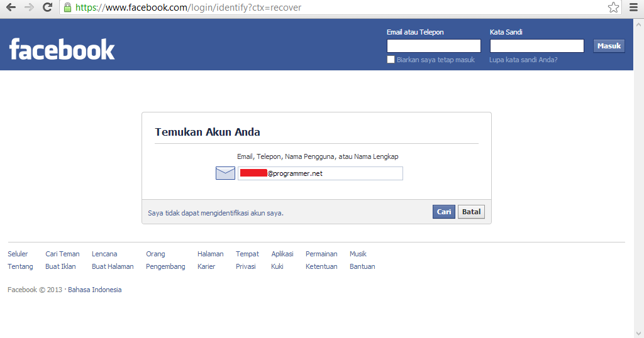The height and width of the screenshot is (338, 644).
Task: Click the account search field with @programmer.net
Action: pyautogui.click(x=320, y=173)
